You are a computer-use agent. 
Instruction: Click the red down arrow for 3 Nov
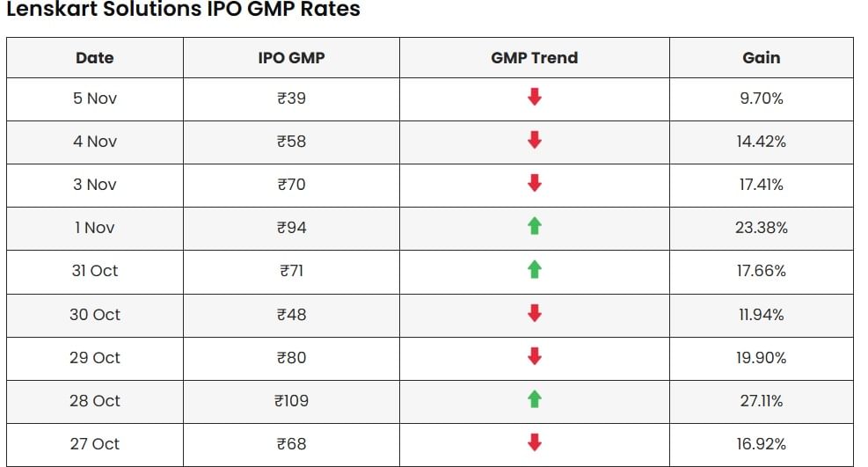tap(534, 184)
